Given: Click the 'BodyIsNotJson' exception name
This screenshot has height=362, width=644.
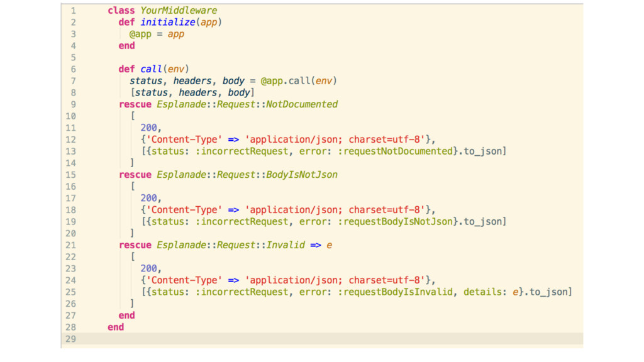Looking at the screenshot, I should tap(302, 175).
